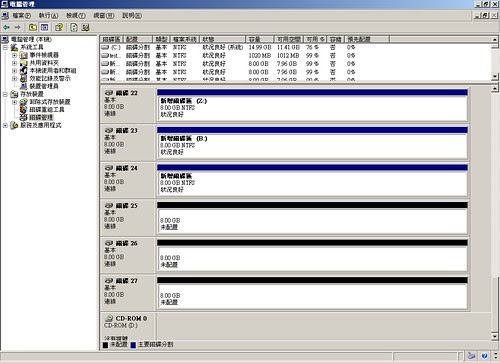
Task: Click the volume list scroll-up arrow
Action: tap(495, 39)
